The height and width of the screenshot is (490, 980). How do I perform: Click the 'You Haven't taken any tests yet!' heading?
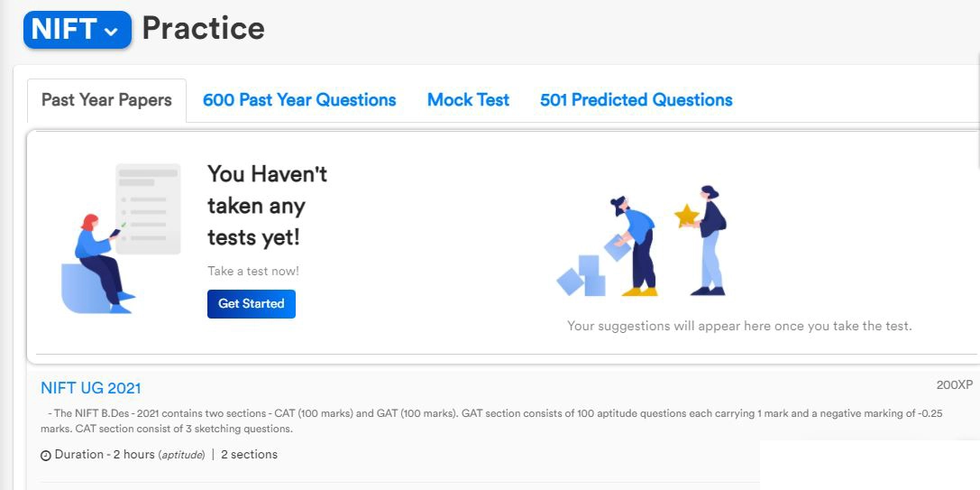(x=267, y=206)
